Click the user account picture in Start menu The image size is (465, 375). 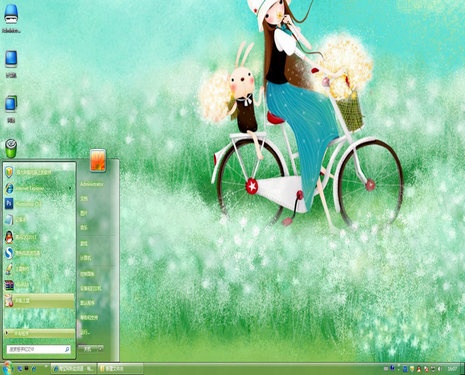98,161
